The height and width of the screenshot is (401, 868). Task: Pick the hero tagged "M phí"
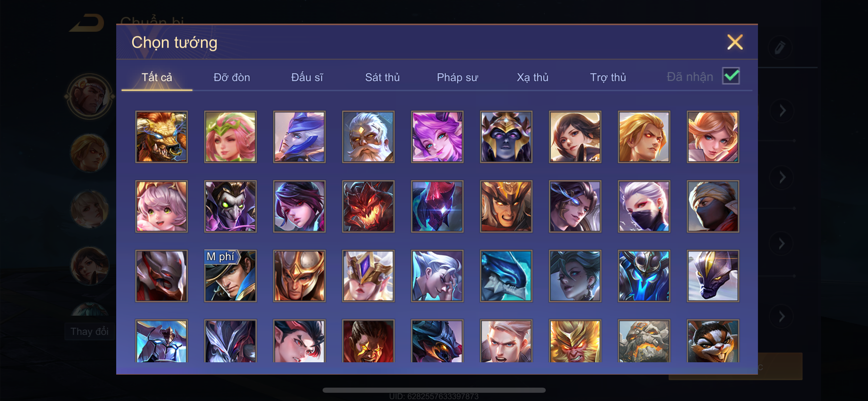pyautogui.click(x=230, y=276)
